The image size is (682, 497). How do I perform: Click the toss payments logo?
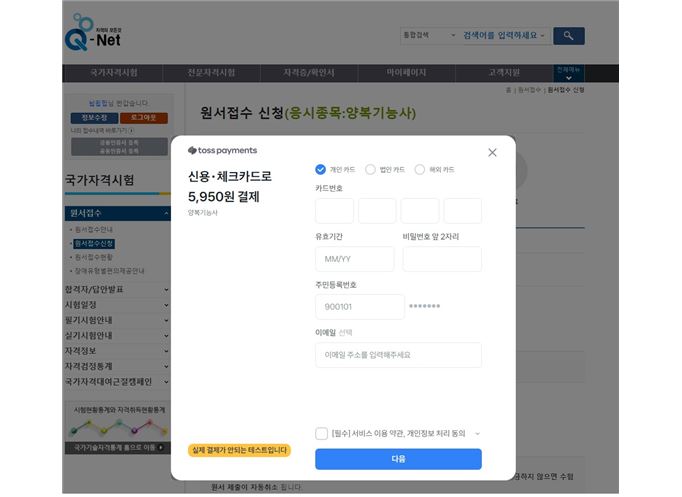click(222, 150)
